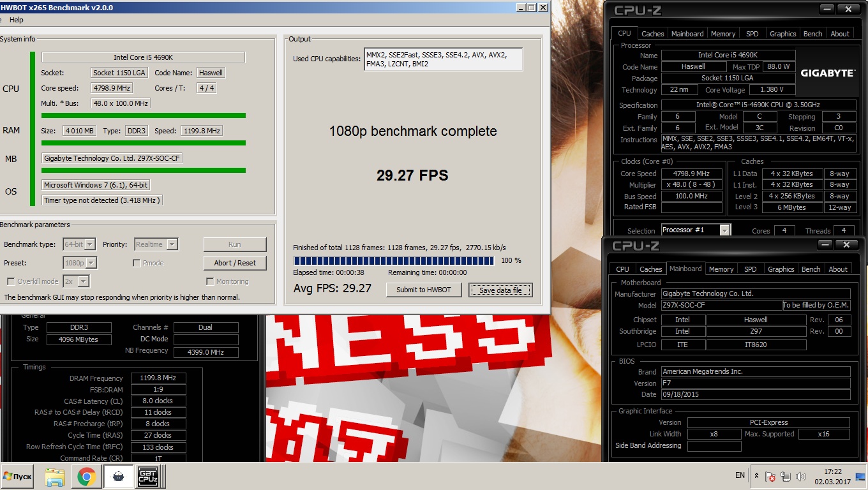The height and width of the screenshot is (490, 868).
Task: Open the Benchmark type 64-bit dropdown
Action: click(79, 244)
